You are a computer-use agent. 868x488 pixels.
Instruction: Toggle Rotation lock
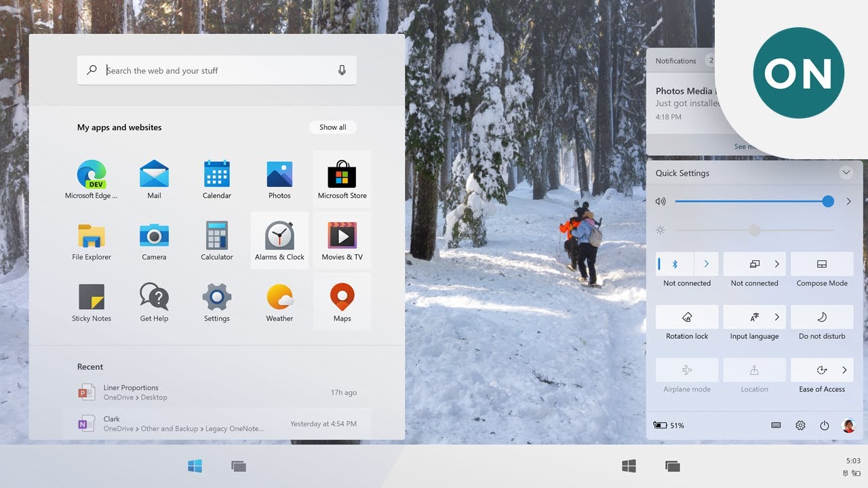687,317
